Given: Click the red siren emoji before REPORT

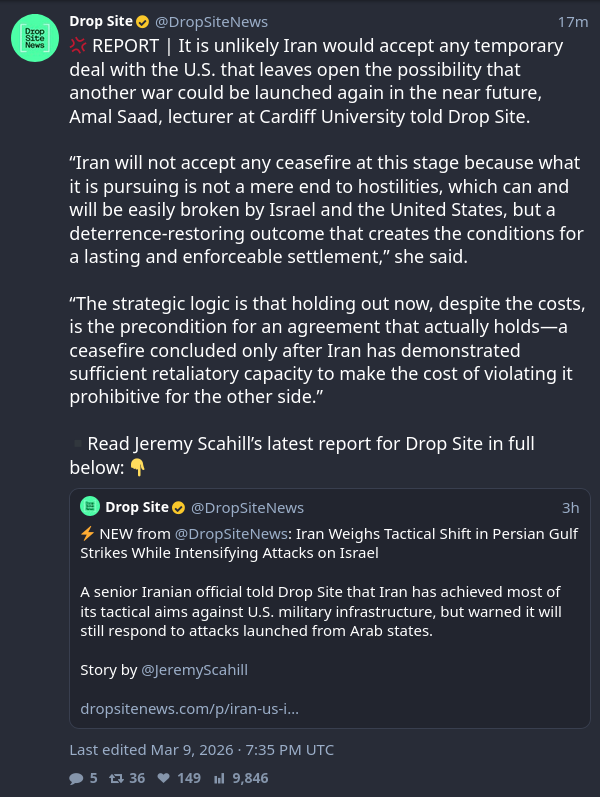Looking at the screenshot, I should [x=79, y=46].
